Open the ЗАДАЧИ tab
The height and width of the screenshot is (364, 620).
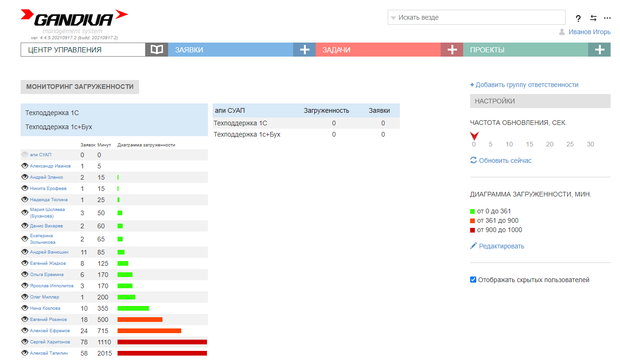(x=378, y=50)
